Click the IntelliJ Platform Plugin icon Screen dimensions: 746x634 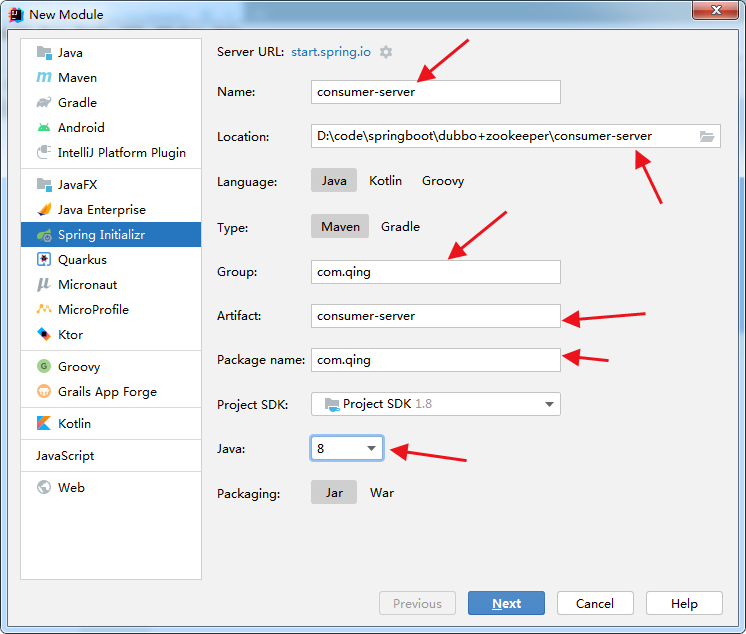pyautogui.click(x=44, y=152)
